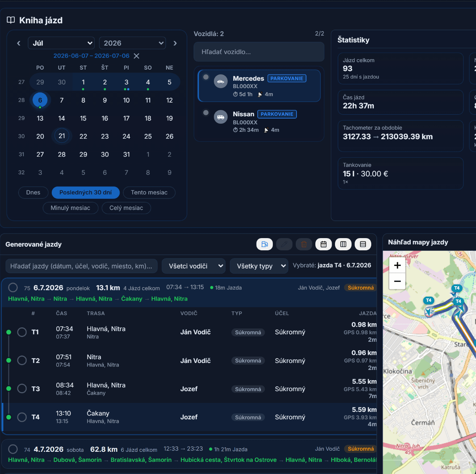This screenshot has width=476, height=474.
Task: Select the 4.7.2026 day group circle
Action: coord(13,449)
